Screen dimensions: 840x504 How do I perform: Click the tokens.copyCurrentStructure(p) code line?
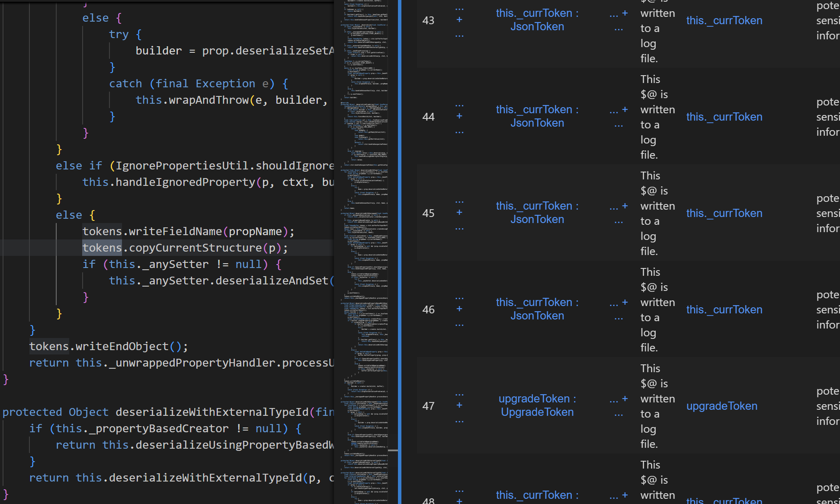point(185,248)
